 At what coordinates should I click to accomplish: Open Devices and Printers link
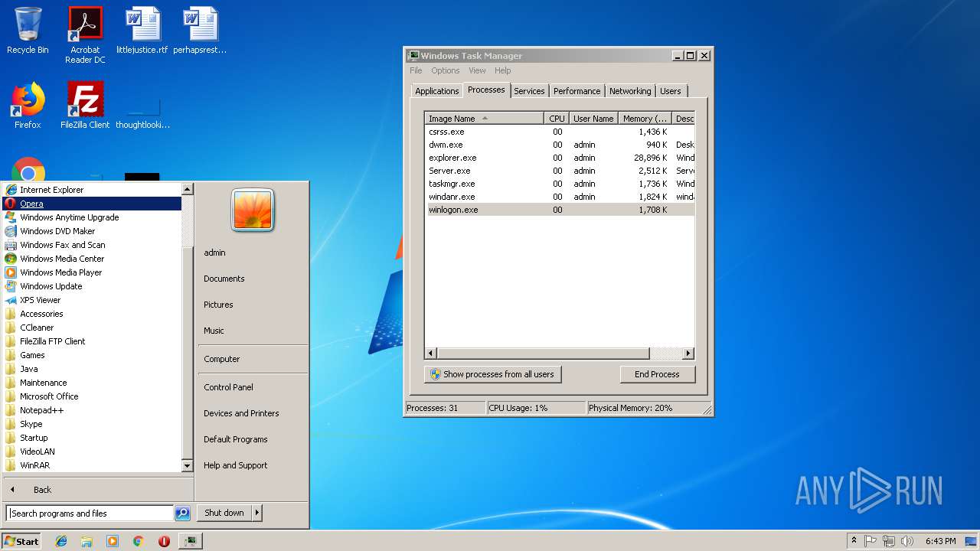point(241,413)
